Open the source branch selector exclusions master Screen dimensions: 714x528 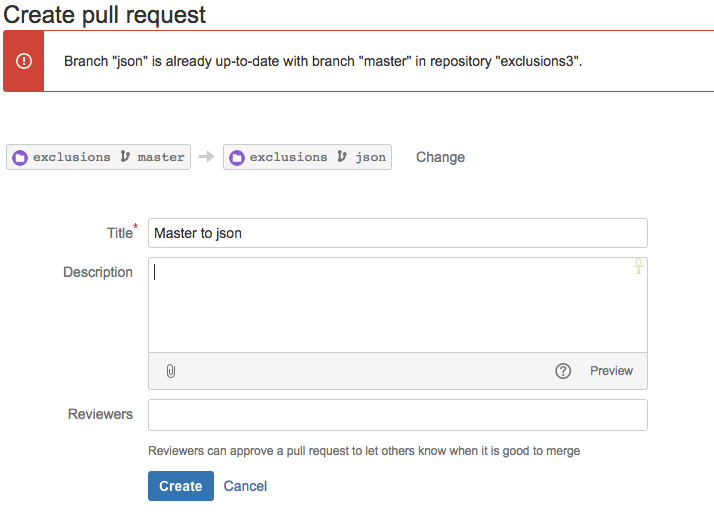click(x=98, y=157)
